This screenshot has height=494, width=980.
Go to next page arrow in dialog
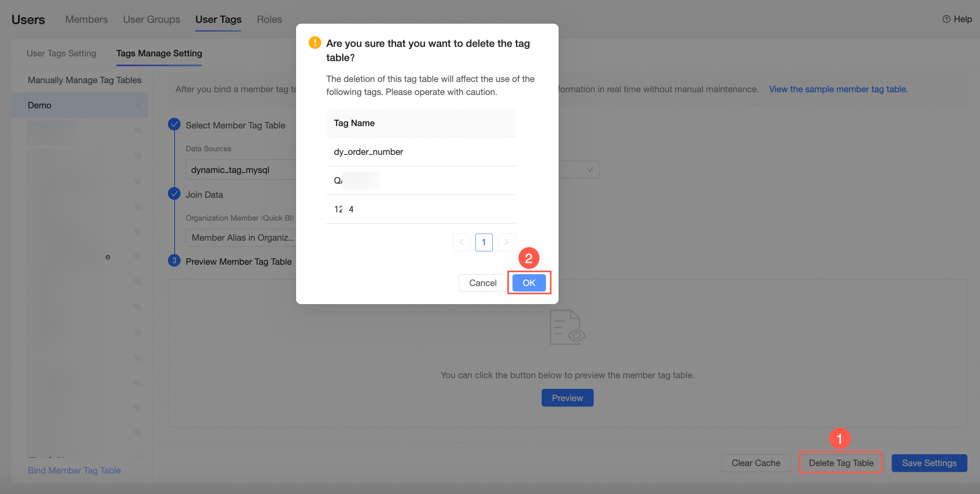tap(507, 242)
